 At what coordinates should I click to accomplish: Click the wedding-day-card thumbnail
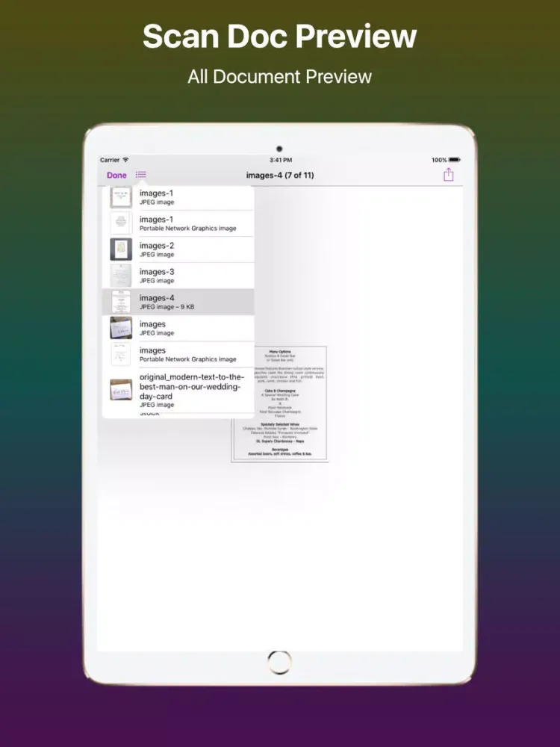point(121,390)
